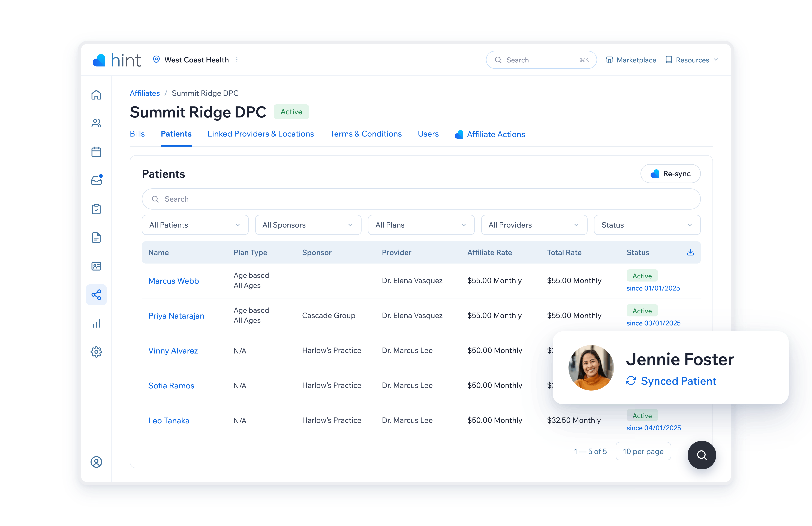Viewport: 812px width, 526px height.
Task: Click the Jennie Foster name text
Action: [680, 359]
